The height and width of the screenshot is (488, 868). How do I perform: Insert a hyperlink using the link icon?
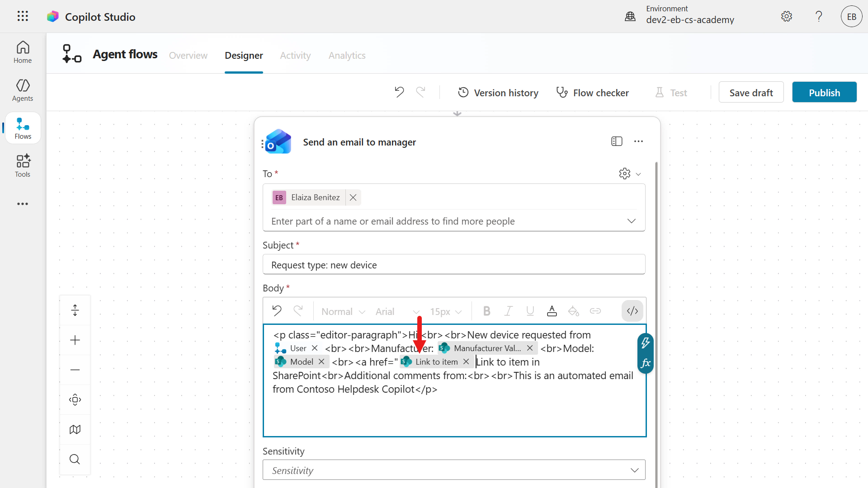click(595, 311)
